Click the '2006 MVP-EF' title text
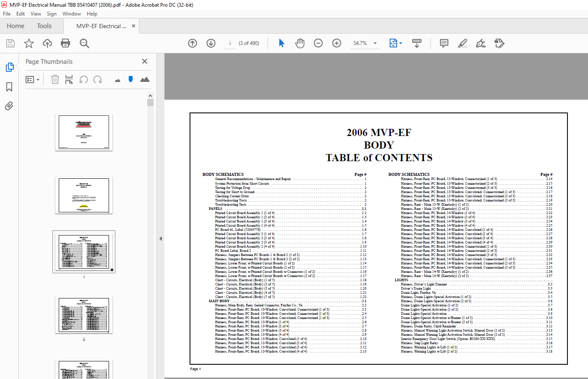The width and height of the screenshot is (588, 379). point(379,132)
